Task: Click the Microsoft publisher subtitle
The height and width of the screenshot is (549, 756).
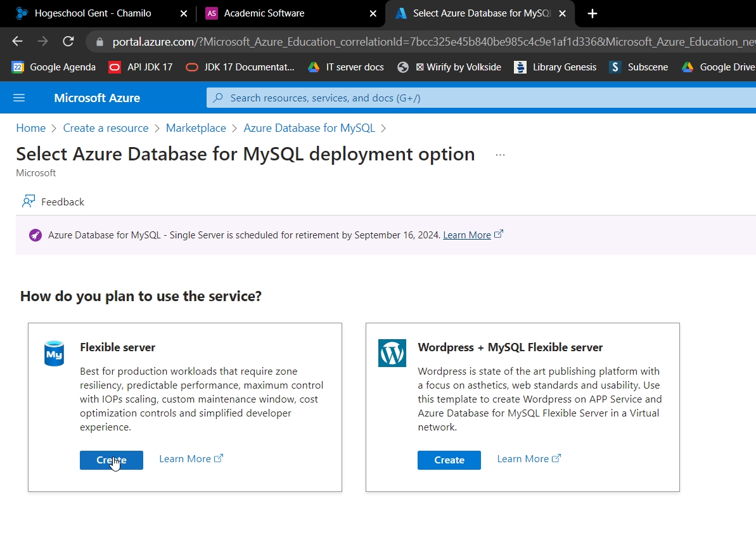Action: [35, 172]
